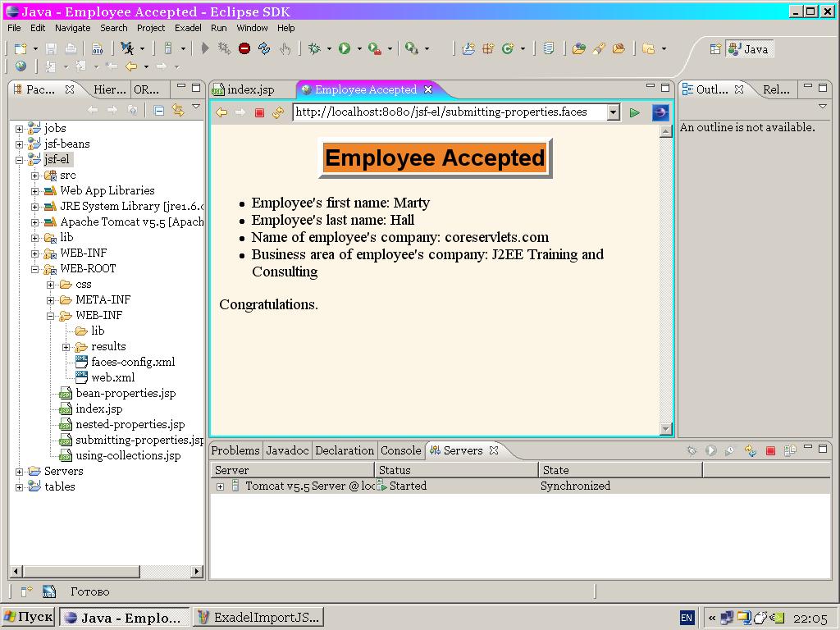Image resolution: width=840 pixels, height=630 pixels.
Task: Open the Java perspective button
Action: [x=749, y=48]
